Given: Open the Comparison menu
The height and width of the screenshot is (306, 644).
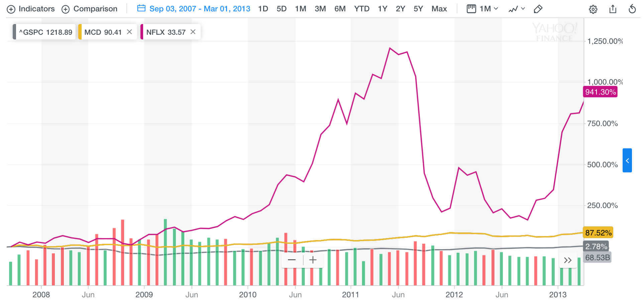Looking at the screenshot, I should [90, 9].
